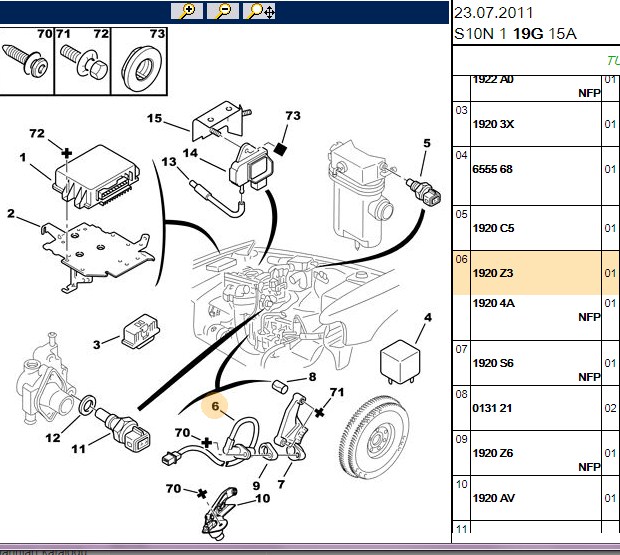Screen dimensions: 620x555
Task: Select callout number 9 in the diagram
Action: [256, 485]
